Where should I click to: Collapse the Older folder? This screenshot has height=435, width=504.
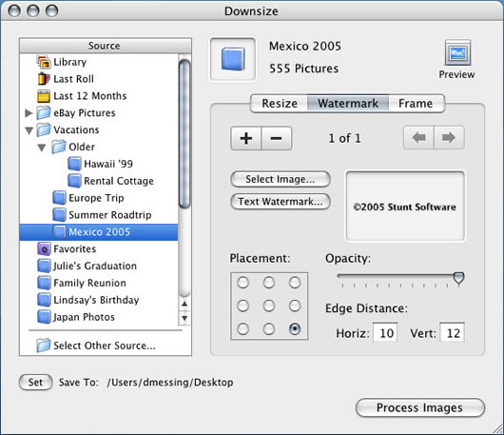tap(42, 148)
